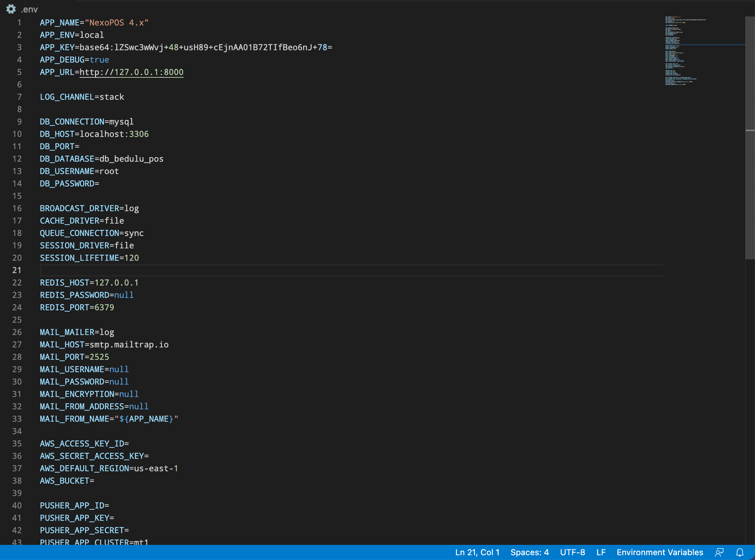Place cursor on the APP_DEBUG=true value
This screenshot has width=755, height=560.
(99, 60)
